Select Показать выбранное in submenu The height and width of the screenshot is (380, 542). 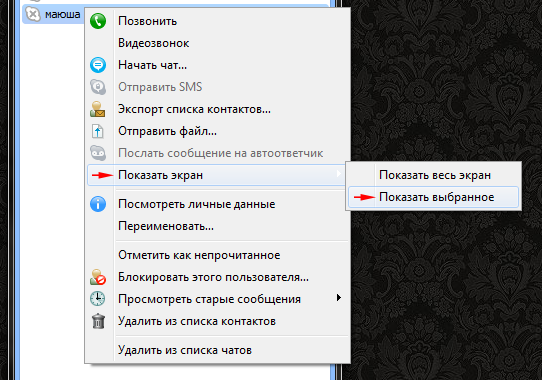coord(433,197)
